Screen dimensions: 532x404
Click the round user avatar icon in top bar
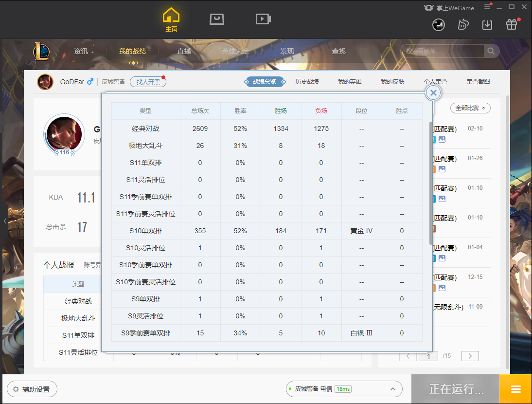pos(438,25)
